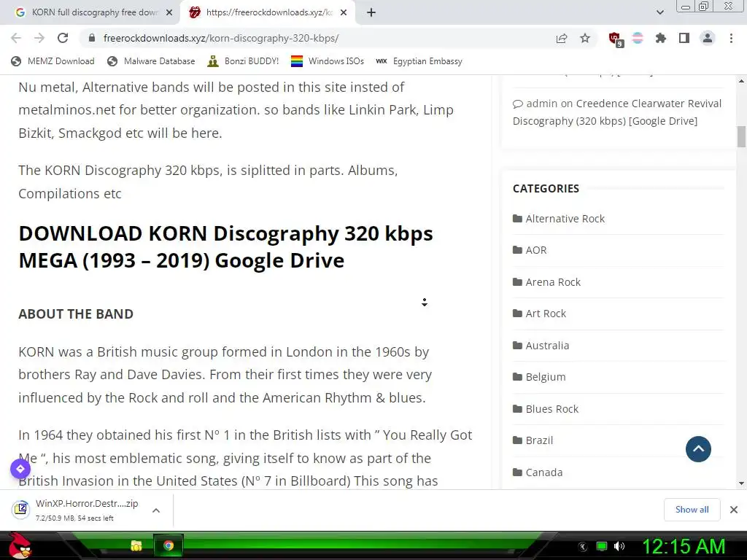
Task: Click the purple floating widget icon
Action: click(20, 469)
